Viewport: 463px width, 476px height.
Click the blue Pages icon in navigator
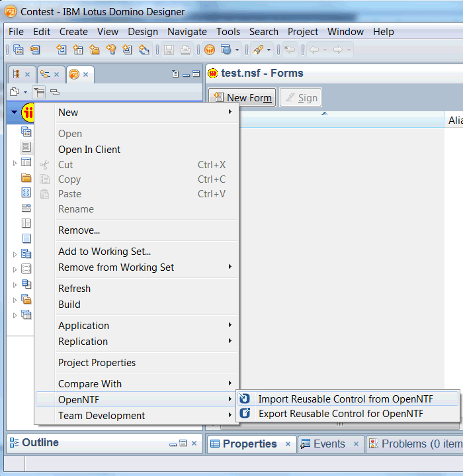click(26, 238)
